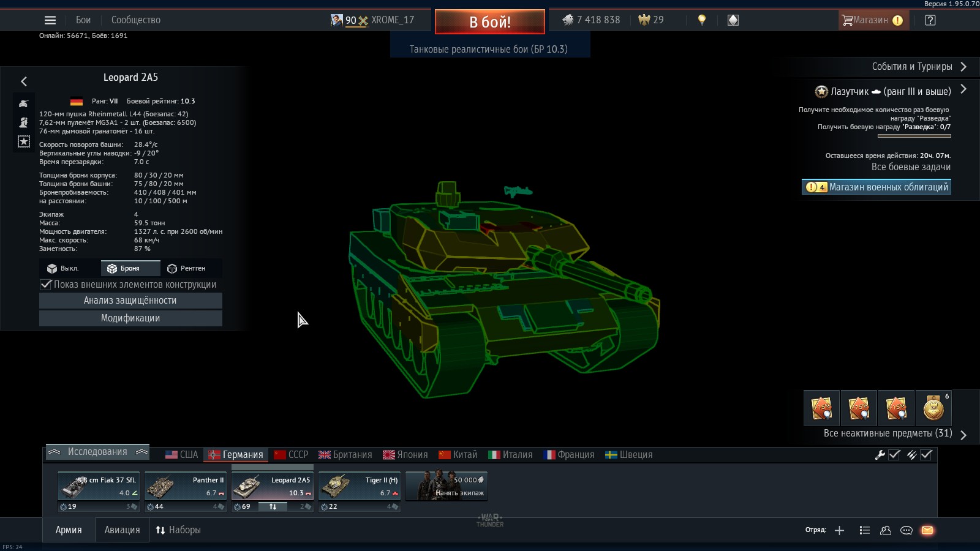Switch to Япония nation tab
Viewport: 980px width, 551px height.
tap(405, 455)
